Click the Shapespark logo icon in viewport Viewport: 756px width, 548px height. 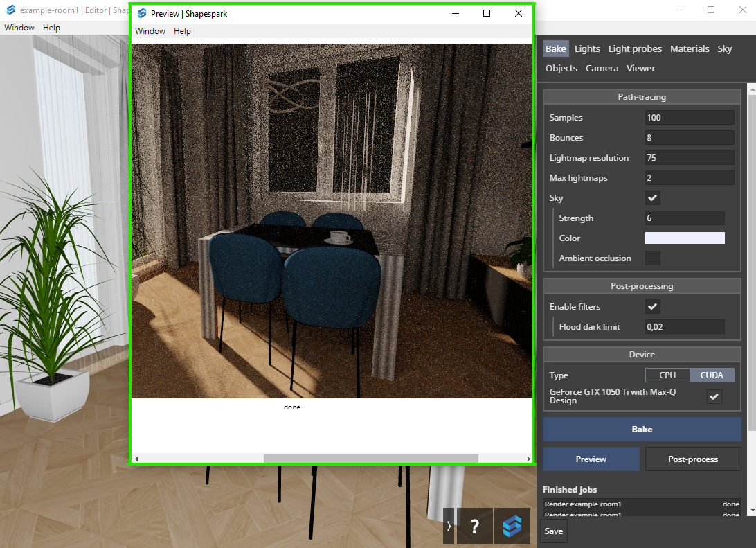pos(512,526)
